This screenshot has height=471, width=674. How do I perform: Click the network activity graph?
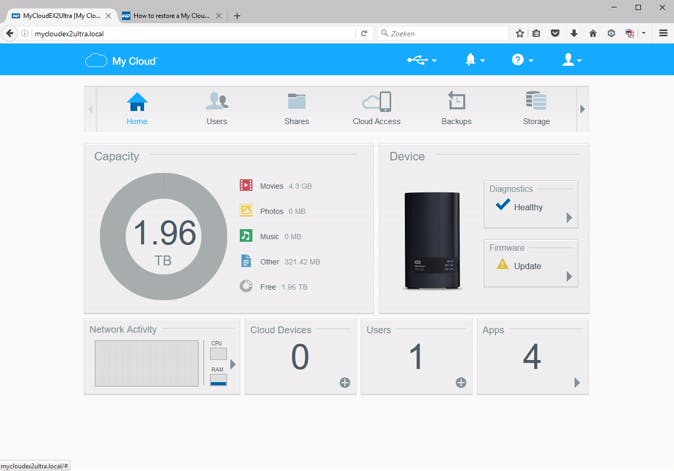point(147,364)
